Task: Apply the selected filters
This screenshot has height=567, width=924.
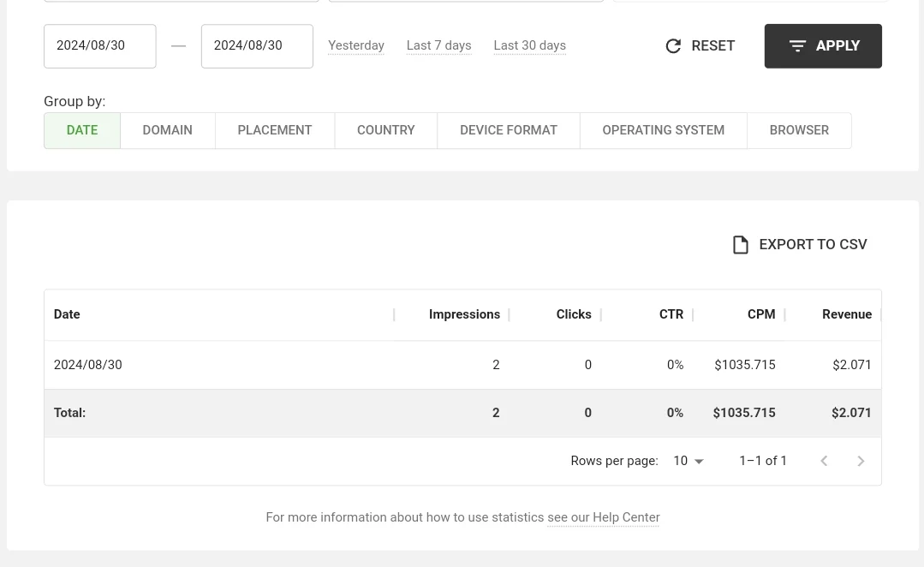Action: point(823,46)
